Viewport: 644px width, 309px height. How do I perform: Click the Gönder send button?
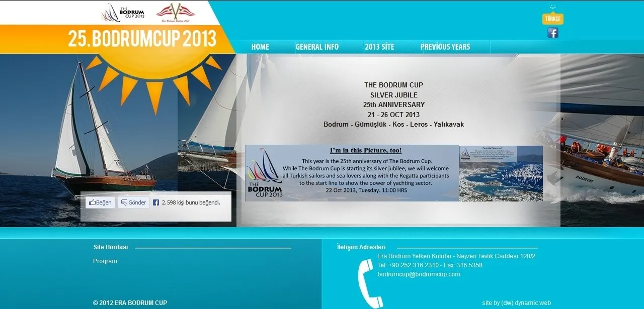[133, 202]
